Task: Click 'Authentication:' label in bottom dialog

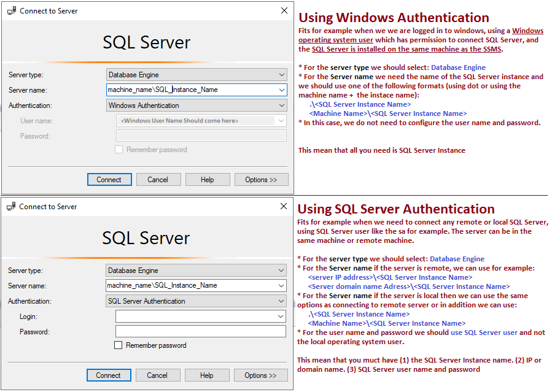Action: (29, 301)
